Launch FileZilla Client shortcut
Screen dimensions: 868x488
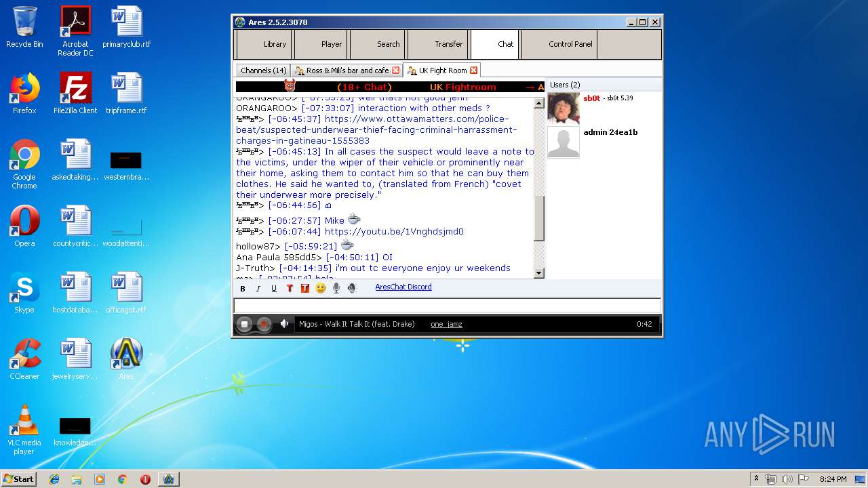coord(75,94)
